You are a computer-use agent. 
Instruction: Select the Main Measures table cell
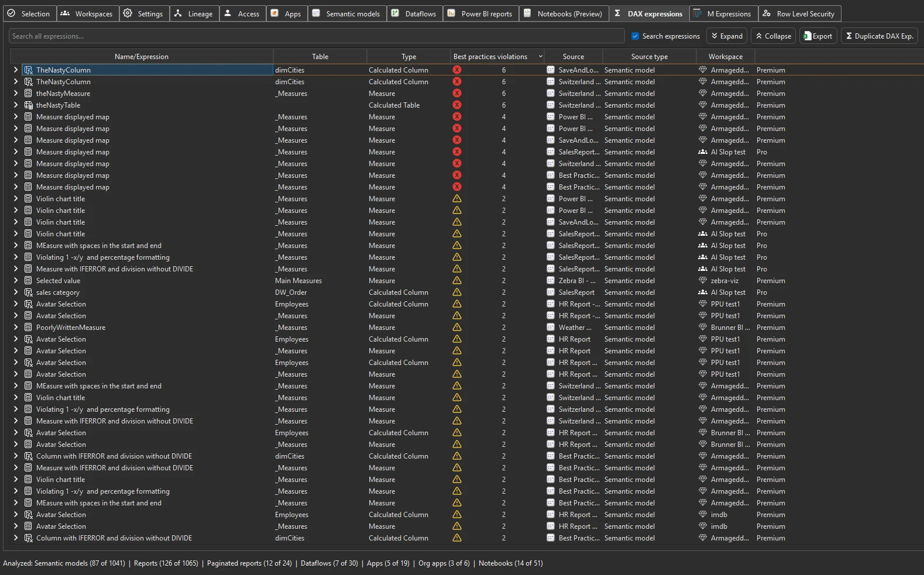pos(298,281)
